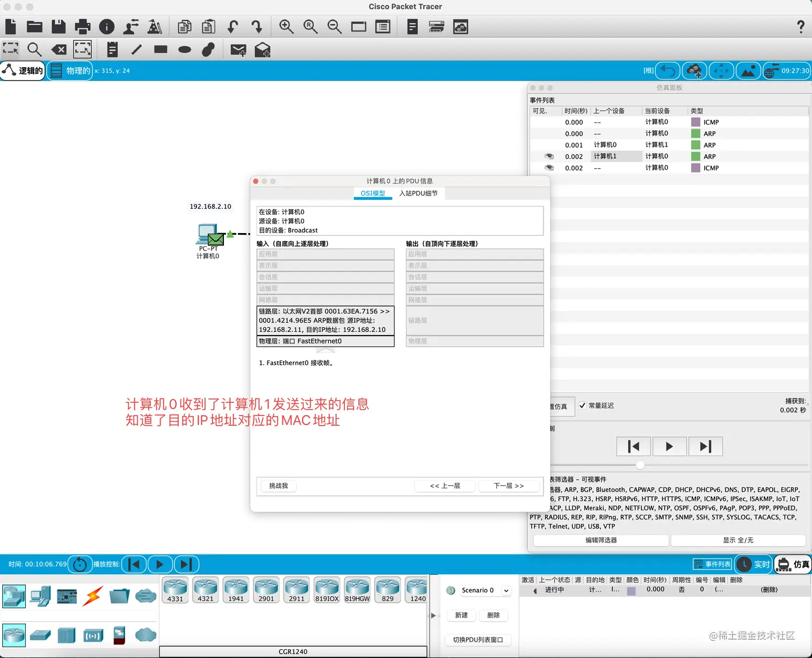
Task: Pick the 2911 router device
Action: 296,590
